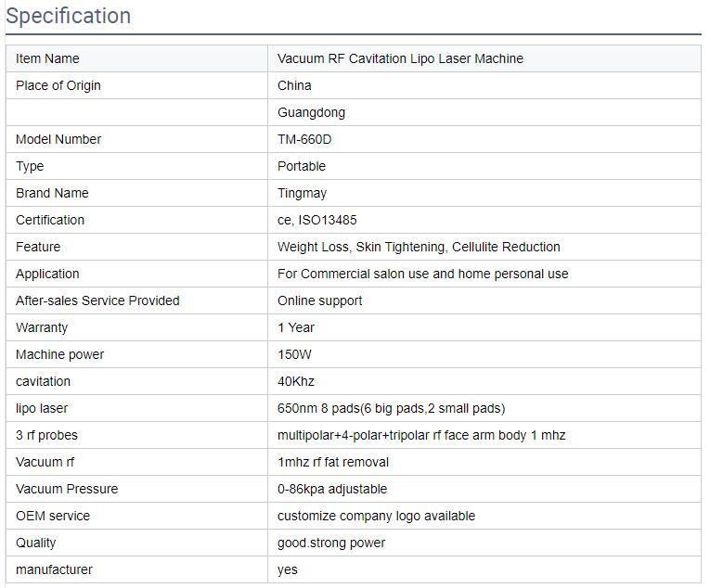Click the China value cell
The width and height of the screenshot is (710, 588).
[x=294, y=85]
